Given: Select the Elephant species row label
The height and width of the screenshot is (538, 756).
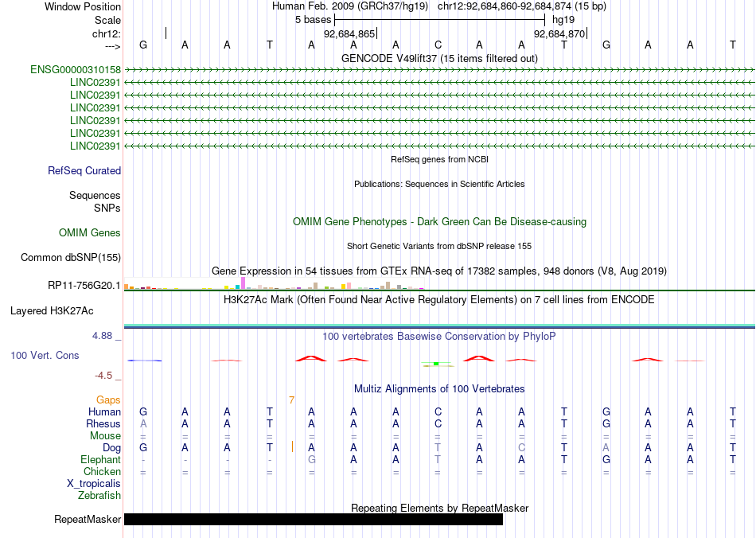Looking at the screenshot, I should (x=101, y=459).
